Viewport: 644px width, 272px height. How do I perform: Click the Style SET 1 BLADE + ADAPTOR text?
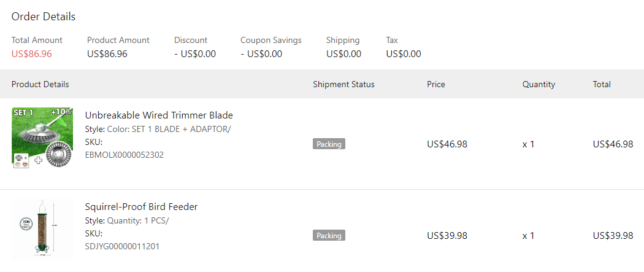pos(158,129)
